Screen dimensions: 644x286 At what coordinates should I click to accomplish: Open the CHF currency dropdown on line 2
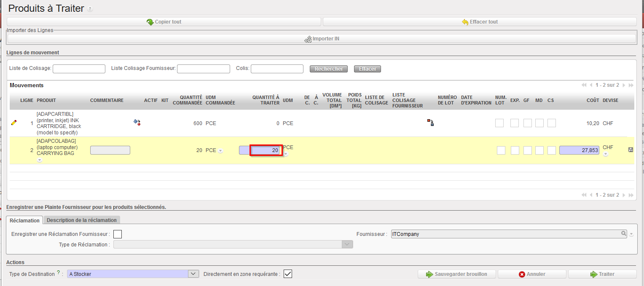click(606, 154)
